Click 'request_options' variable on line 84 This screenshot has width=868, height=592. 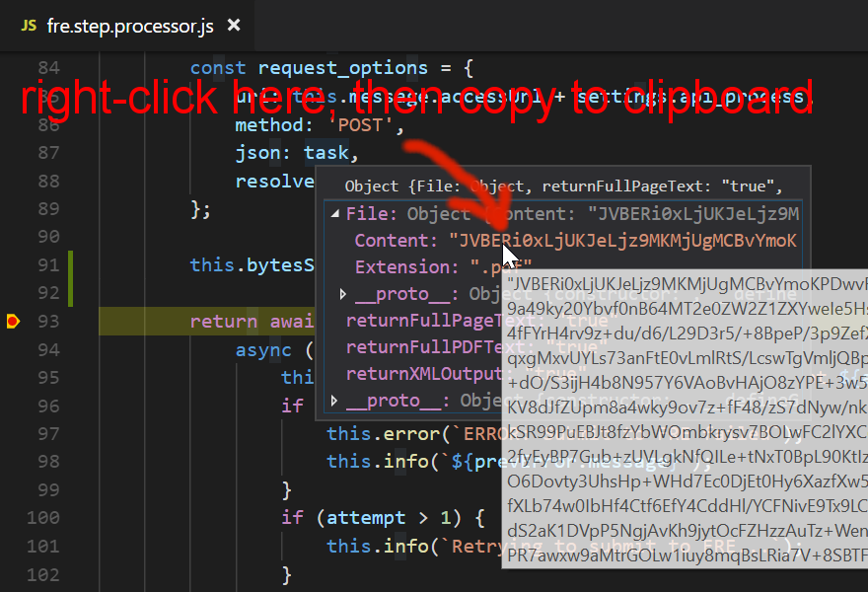(342, 68)
